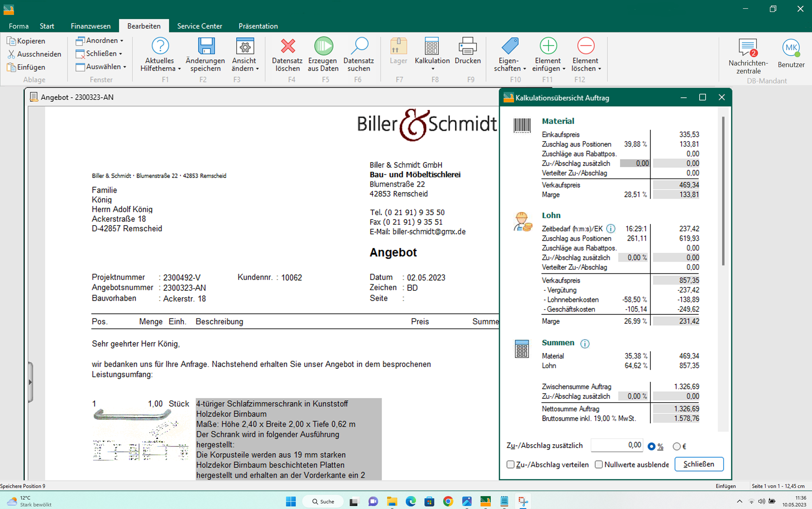This screenshot has width=812, height=509.
Task: Open Element einfügen dropdown arrow
Action: coord(564,69)
